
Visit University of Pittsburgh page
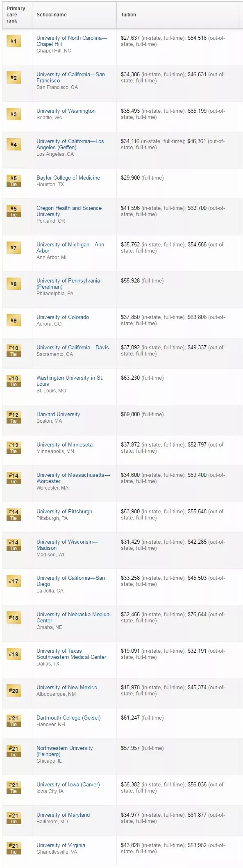coord(64,511)
